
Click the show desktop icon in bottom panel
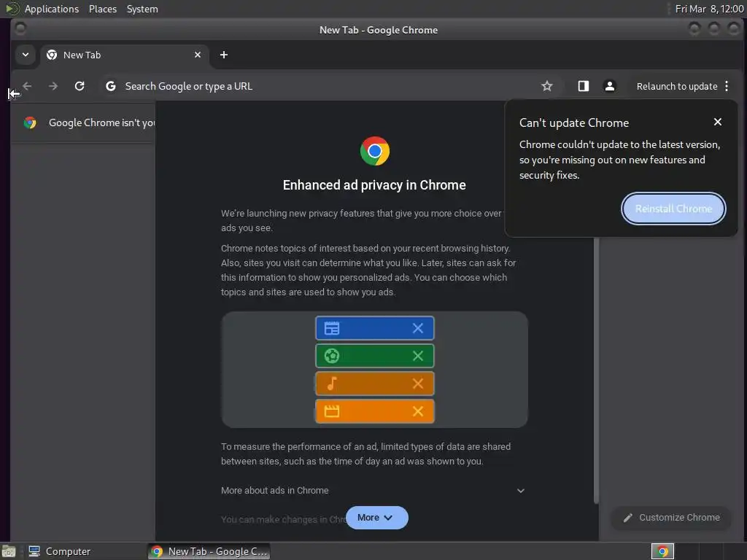coord(9,551)
